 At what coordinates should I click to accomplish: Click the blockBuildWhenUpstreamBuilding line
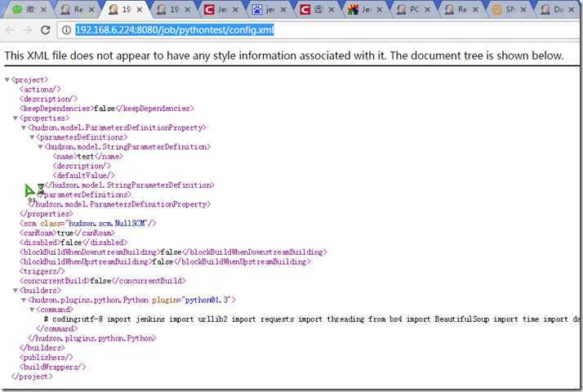(165, 262)
